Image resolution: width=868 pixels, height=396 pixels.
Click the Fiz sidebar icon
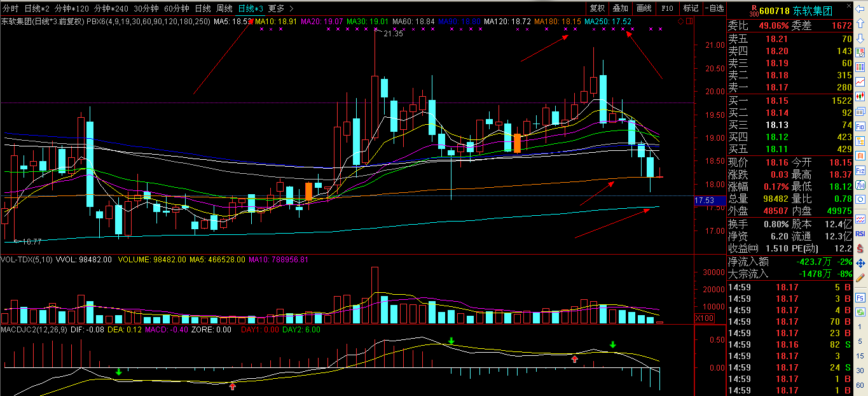pyautogui.click(x=860, y=171)
